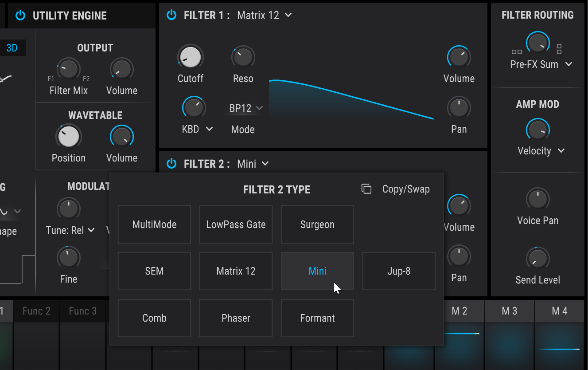The width and height of the screenshot is (588, 370).
Task: Click the Wavetable Volume knob
Action: (121, 137)
